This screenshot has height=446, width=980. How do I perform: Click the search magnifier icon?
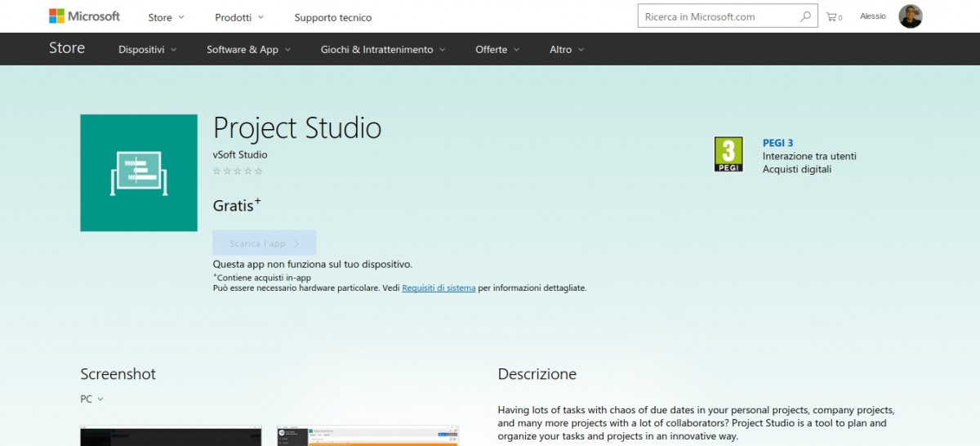pyautogui.click(x=806, y=16)
